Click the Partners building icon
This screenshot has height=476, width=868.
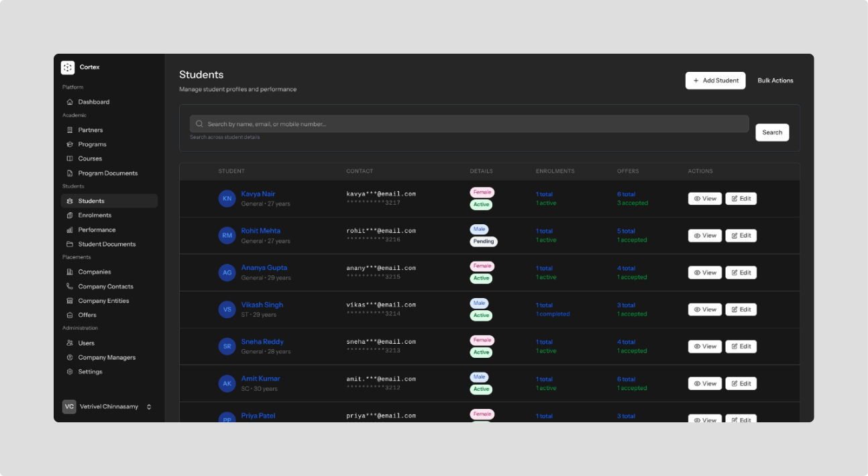point(70,130)
